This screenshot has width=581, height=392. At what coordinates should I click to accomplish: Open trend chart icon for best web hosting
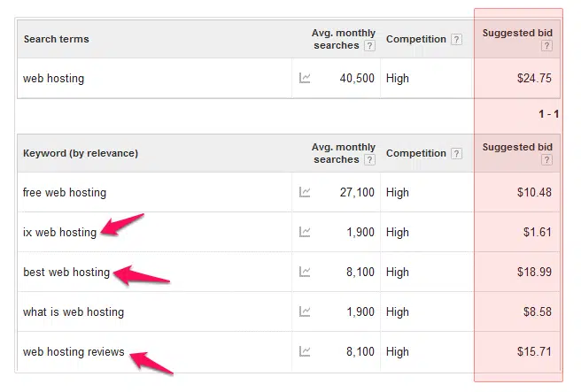305,272
